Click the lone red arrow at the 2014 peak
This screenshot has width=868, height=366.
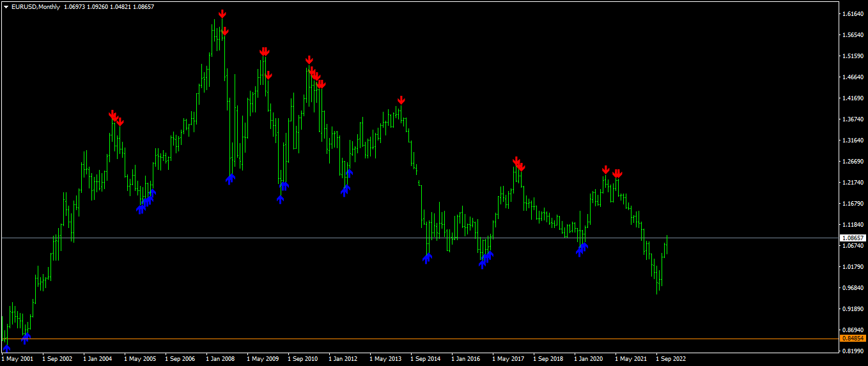tap(401, 100)
